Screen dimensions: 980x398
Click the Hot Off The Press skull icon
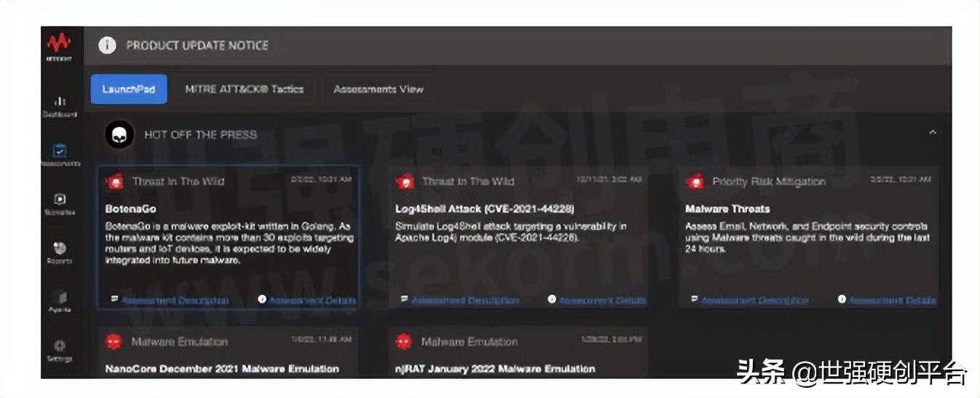119,135
